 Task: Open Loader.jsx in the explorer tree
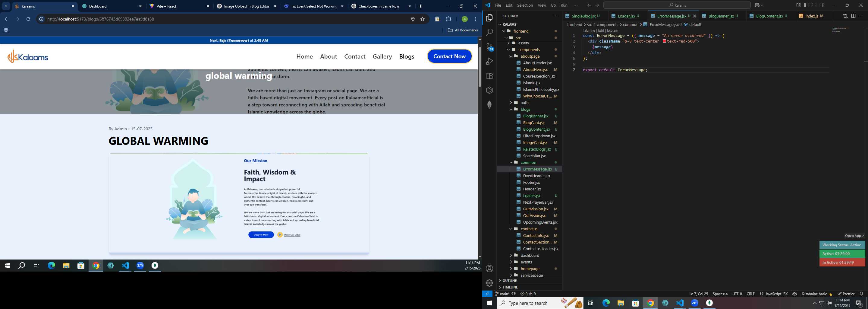coord(531,196)
